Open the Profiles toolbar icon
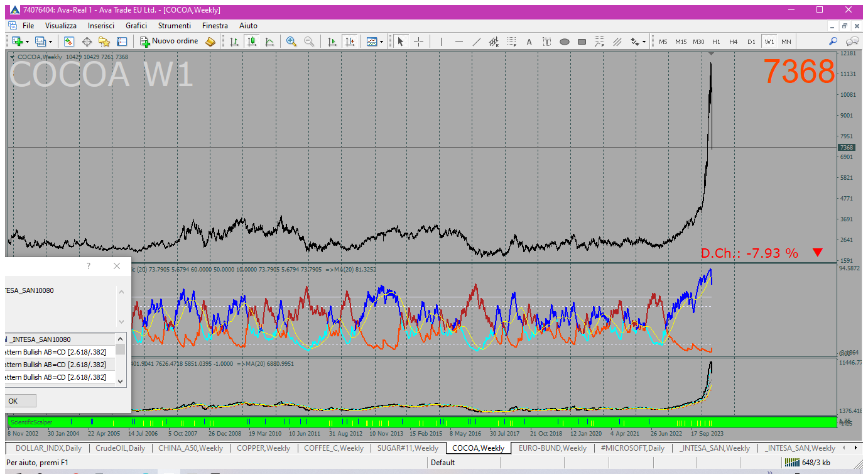Screen dimensions: 868x474 pos(41,41)
